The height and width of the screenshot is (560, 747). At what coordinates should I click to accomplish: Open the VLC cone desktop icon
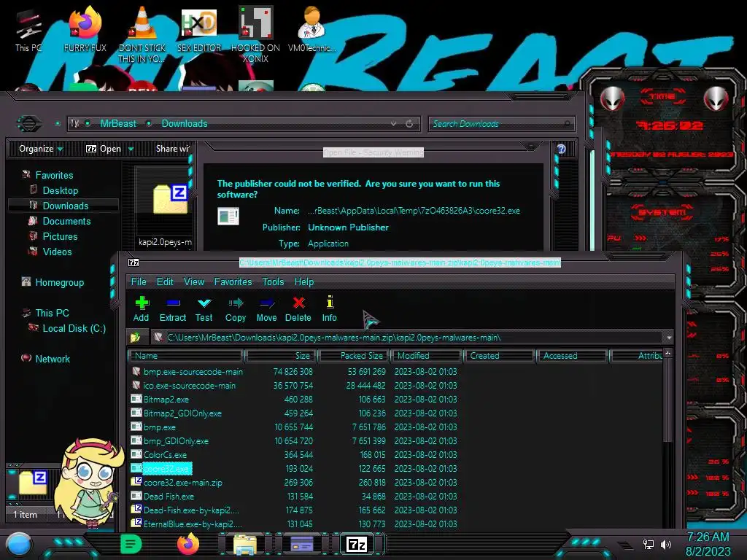point(142,34)
